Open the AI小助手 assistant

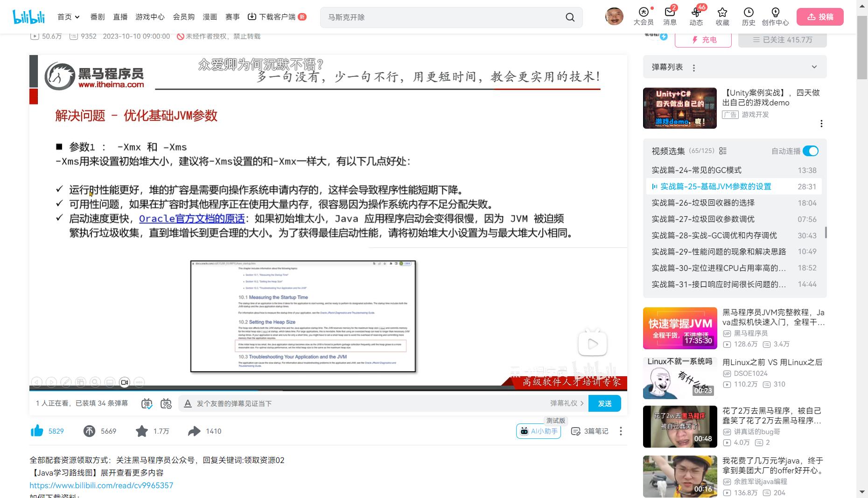point(538,431)
